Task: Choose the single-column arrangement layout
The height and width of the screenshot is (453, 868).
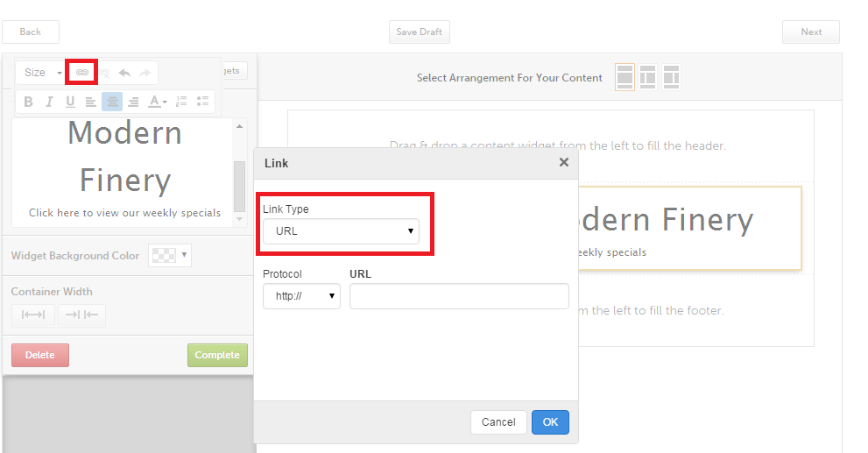Action: [x=625, y=77]
